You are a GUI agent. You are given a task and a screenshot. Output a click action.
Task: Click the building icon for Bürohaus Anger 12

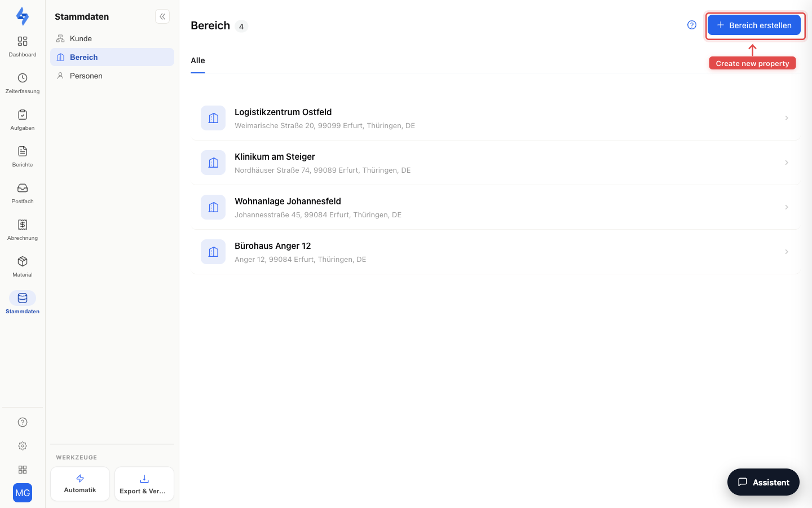[213, 252]
